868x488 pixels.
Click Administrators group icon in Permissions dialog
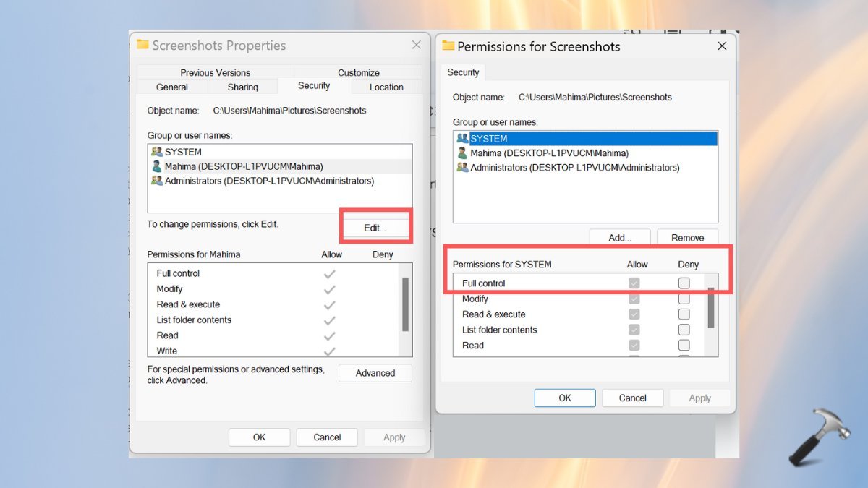pyautogui.click(x=462, y=167)
